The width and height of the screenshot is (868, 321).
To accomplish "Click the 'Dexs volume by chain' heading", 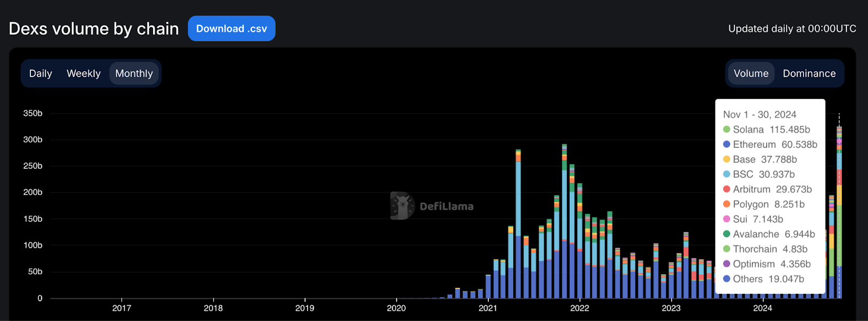I will point(94,28).
